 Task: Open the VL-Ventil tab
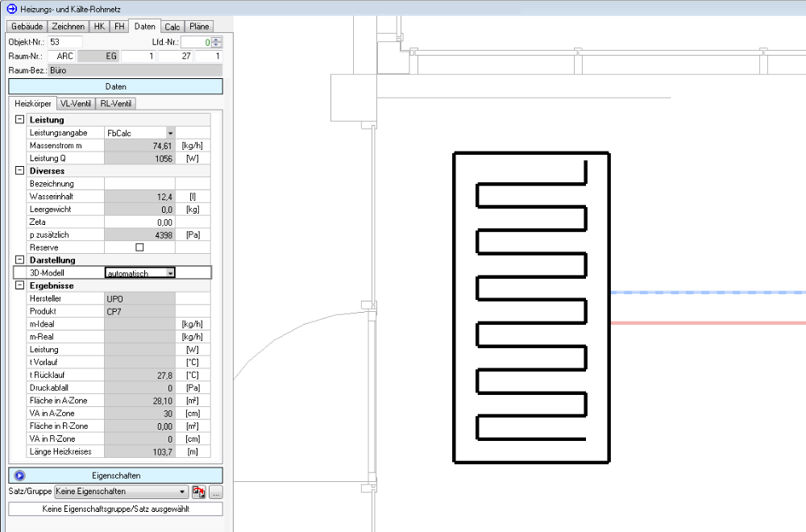76,104
